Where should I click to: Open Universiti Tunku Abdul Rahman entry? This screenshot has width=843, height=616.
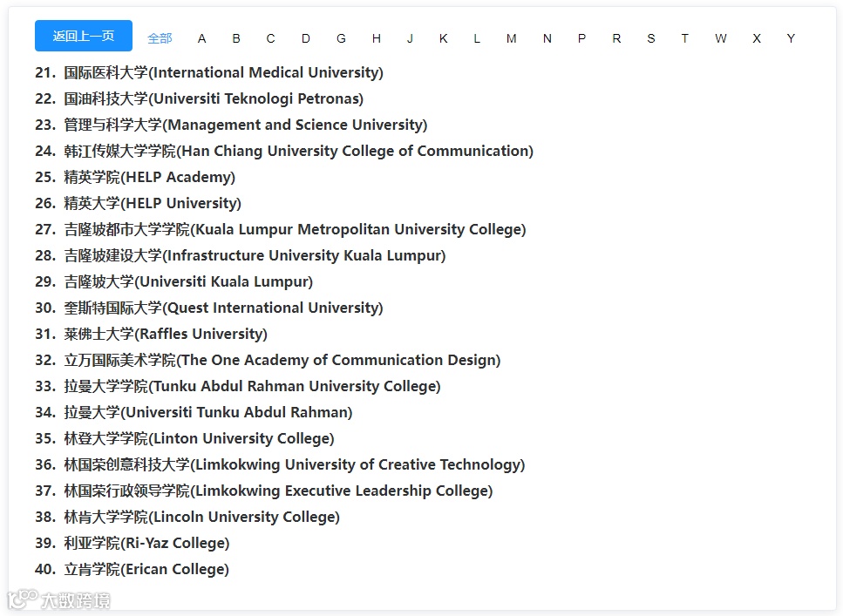(194, 413)
